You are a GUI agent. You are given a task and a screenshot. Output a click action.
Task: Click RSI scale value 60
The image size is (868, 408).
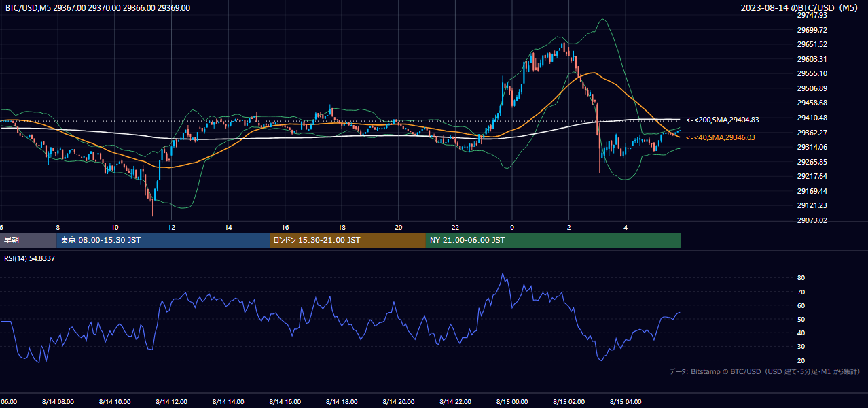click(x=801, y=305)
